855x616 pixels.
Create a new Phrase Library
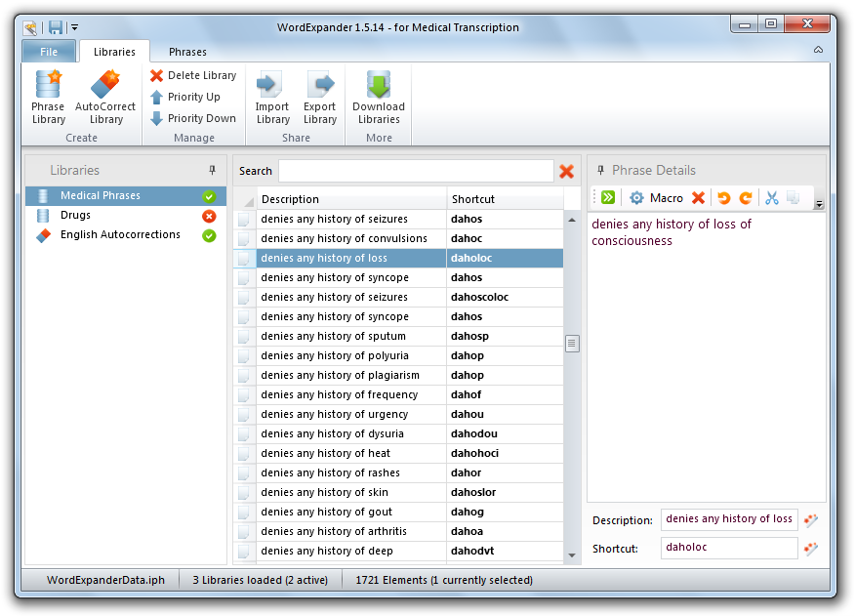(x=48, y=98)
